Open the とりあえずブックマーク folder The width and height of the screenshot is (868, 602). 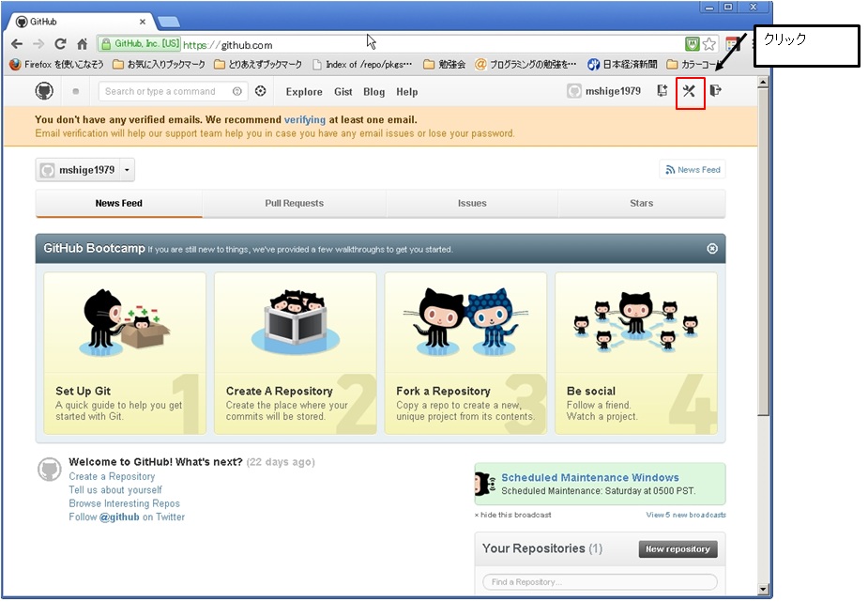point(258,64)
